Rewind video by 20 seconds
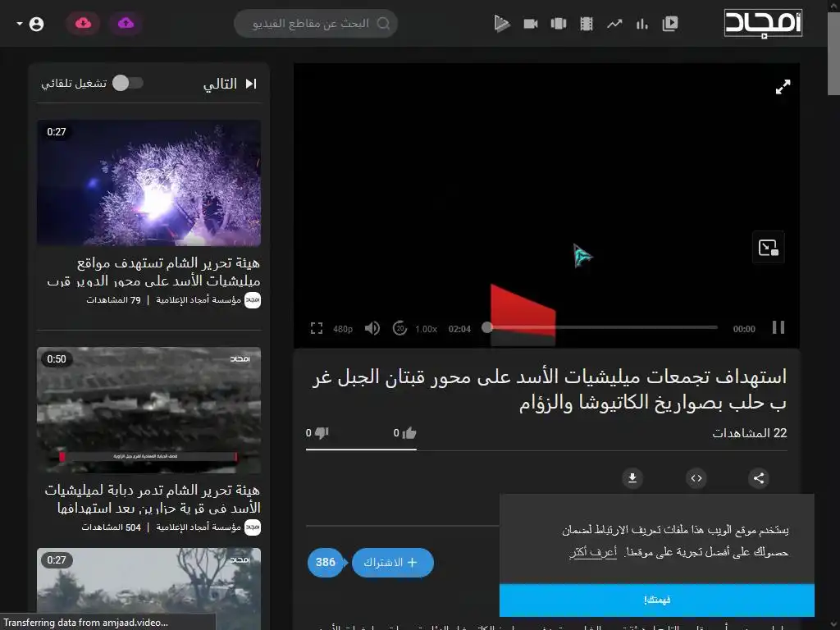Image resolution: width=840 pixels, height=630 pixels. 399,328
